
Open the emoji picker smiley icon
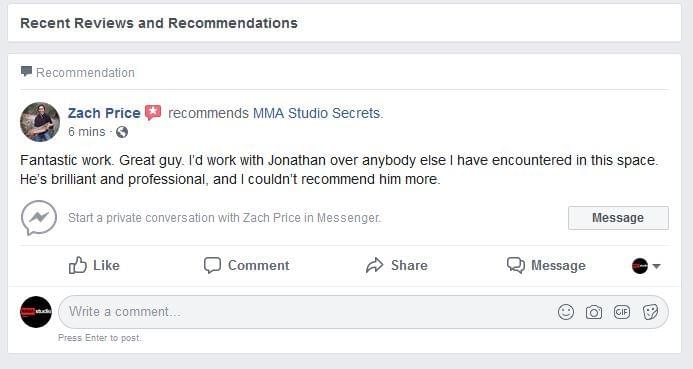click(x=566, y=312)
